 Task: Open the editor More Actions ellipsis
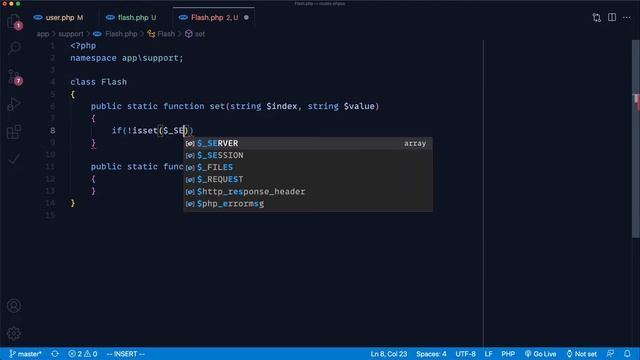click(627, 18)
